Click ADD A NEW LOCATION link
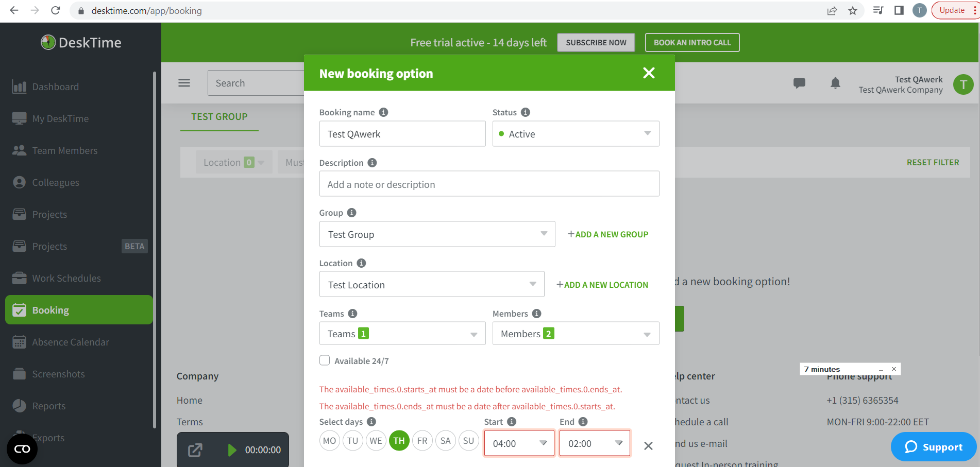Viewport: 980px width, 467px height. point(602,285)
